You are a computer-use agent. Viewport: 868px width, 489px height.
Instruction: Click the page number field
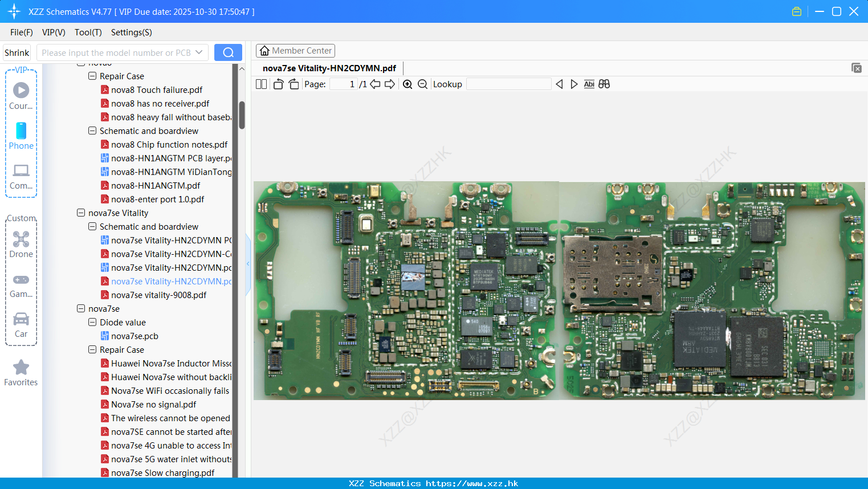pyautogui.click(x=344, y=84)
